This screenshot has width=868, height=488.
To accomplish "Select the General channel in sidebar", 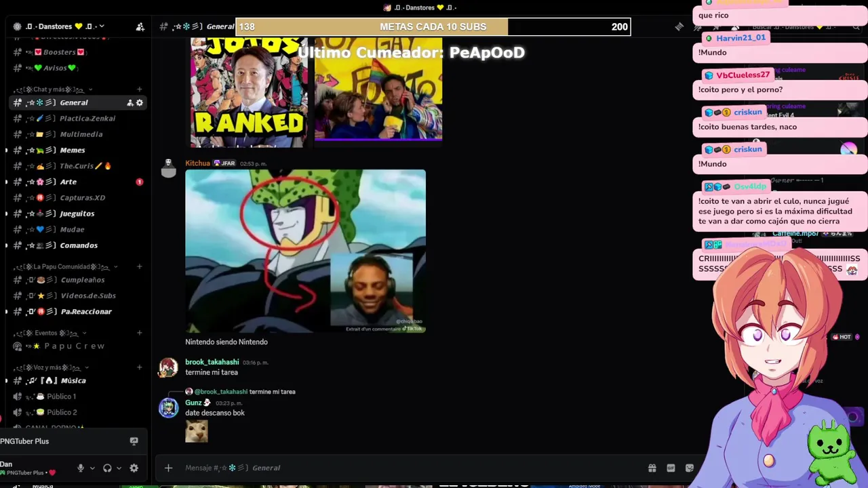I will (74, 103).
